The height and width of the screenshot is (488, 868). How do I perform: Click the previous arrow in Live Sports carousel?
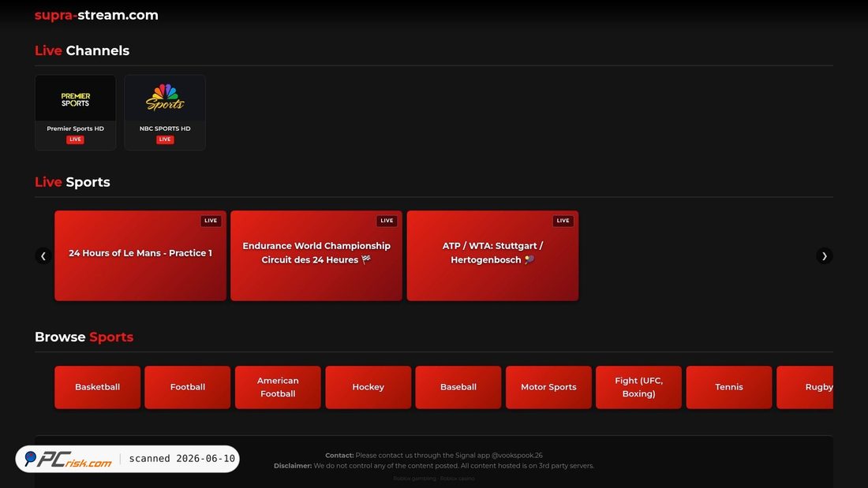pos(43,255)
